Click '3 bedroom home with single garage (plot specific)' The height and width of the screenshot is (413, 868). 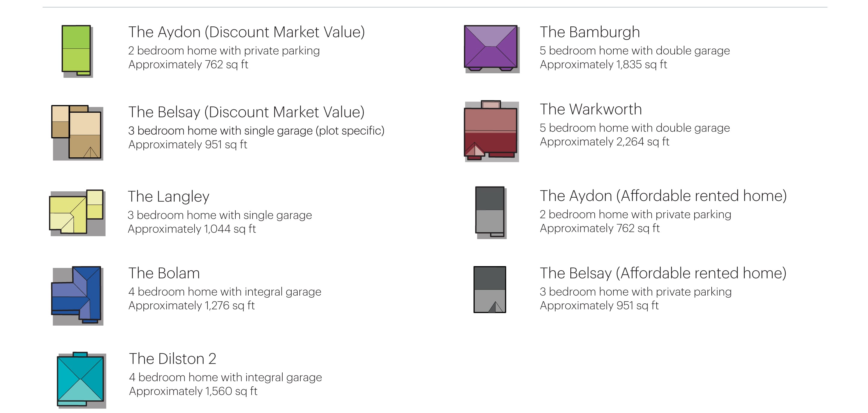[256, 131]
